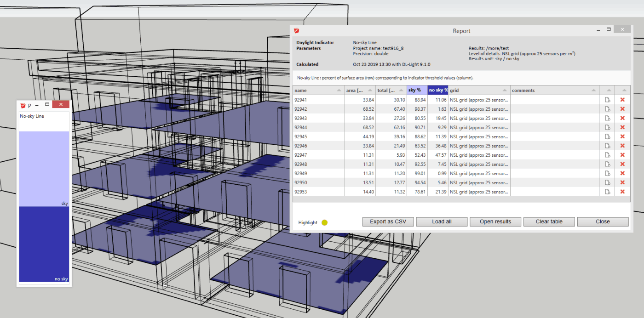644x318 pixels.
Task: Click SketchUp icon in Report title bar
Action: (297, 31)
